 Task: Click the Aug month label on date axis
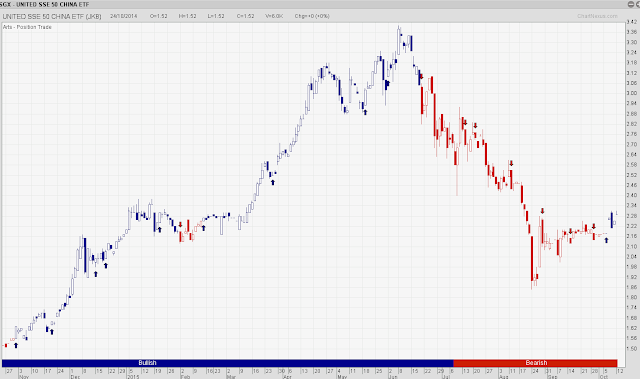[x=504, y=377]
